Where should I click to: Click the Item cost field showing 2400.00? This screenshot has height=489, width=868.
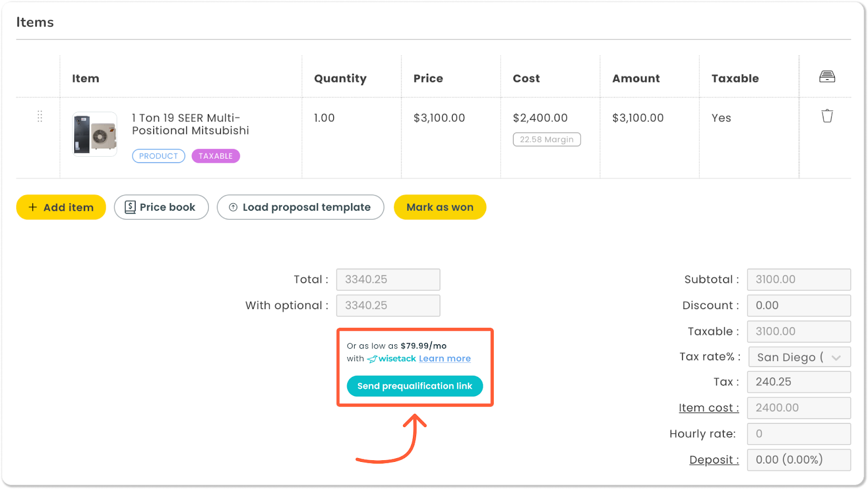click(x=799, y=408)
